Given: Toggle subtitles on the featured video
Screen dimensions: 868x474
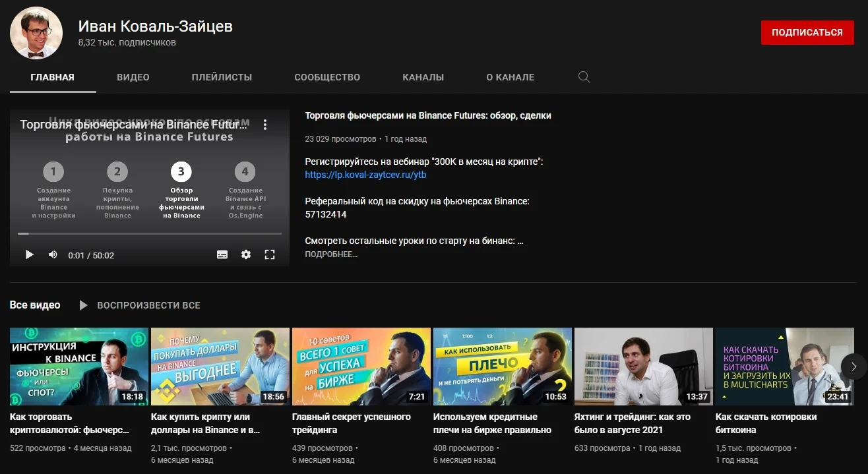Looking at the screenshot, I should [x=222, y=254].
